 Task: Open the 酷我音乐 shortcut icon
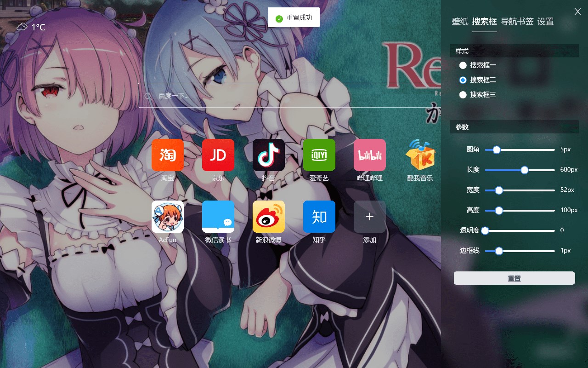click(x=420, y=155)
